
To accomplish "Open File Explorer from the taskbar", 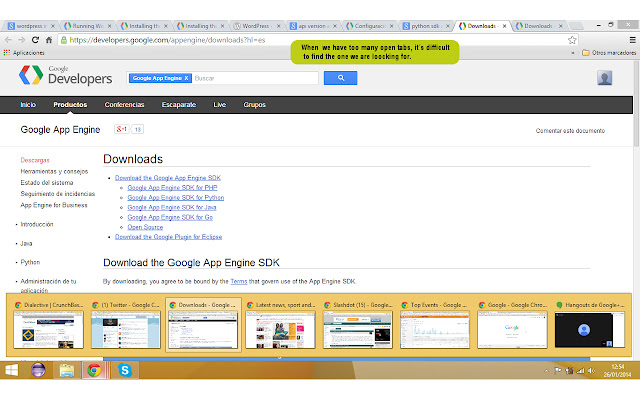I will click(x=67, y=370).
